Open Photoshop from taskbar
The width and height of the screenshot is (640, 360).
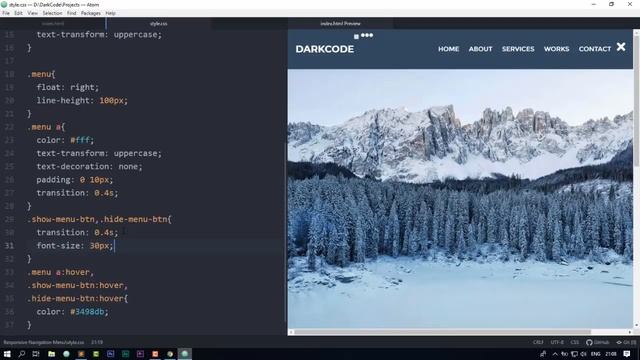[x=111, y=354]
